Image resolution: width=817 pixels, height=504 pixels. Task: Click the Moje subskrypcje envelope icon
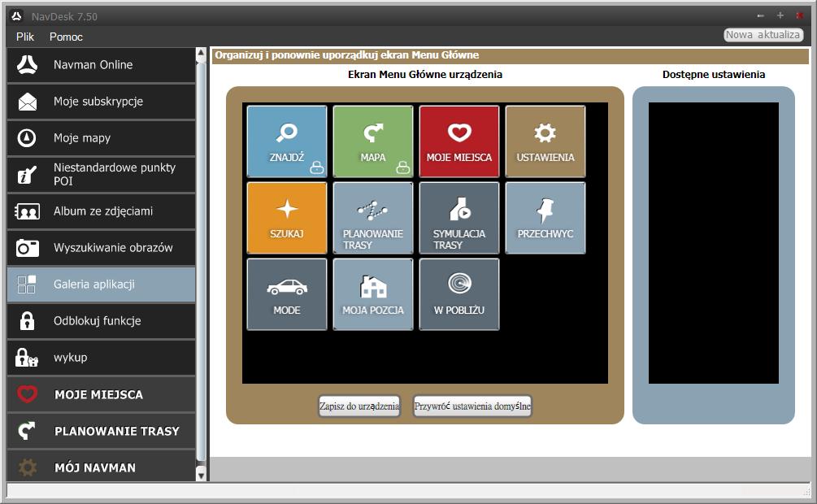pos(27,102)
